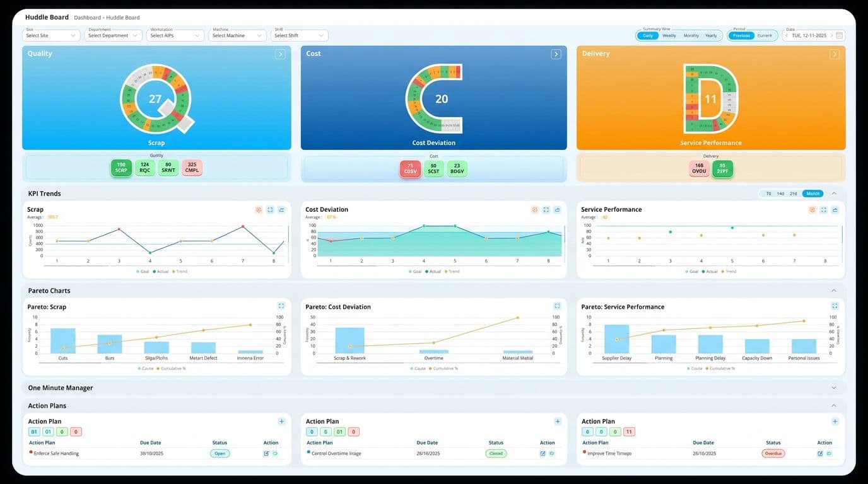Go to previous date with left arrow
The image size is (868, 484).
pyautogui.click(x=787, y=36)
